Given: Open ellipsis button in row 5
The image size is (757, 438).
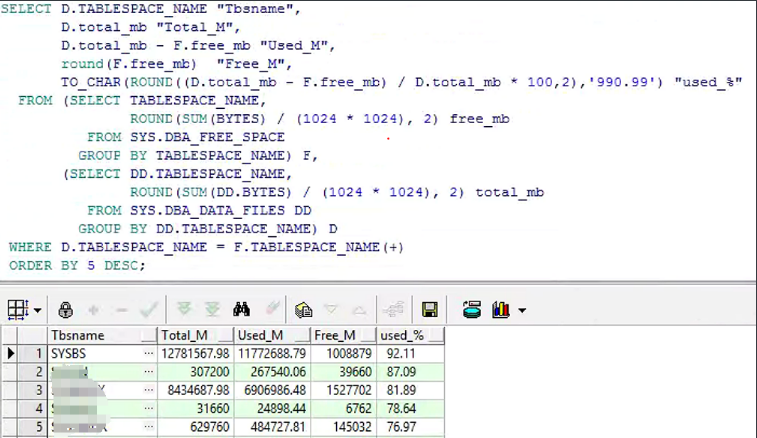Looking at the screenshot, I should coord(149,427).
